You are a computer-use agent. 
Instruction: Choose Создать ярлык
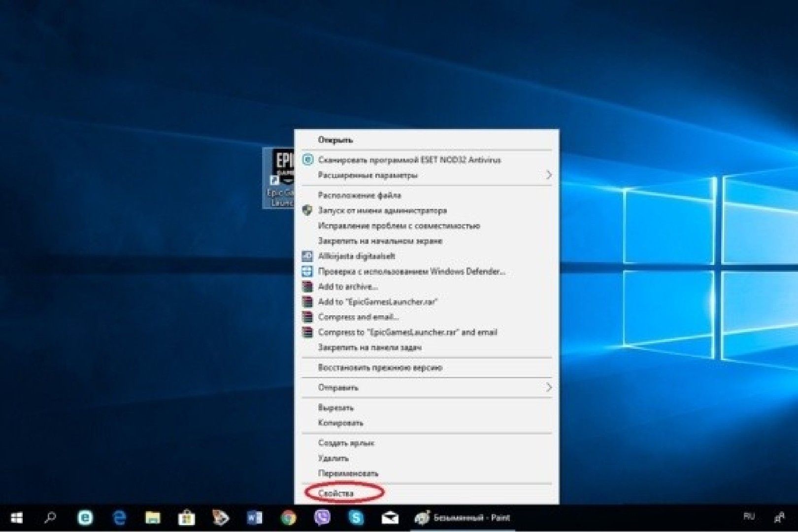pyautogui.click(x=427, y=443)
